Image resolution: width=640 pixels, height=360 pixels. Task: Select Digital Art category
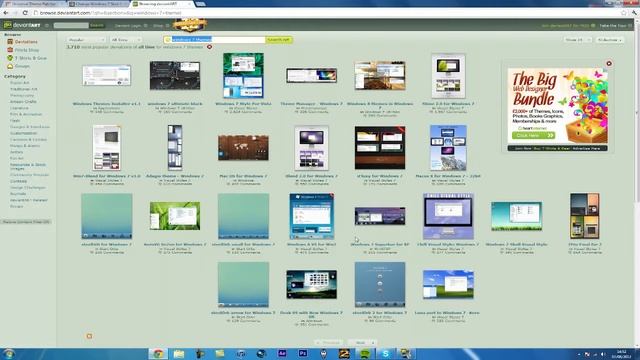20,82
